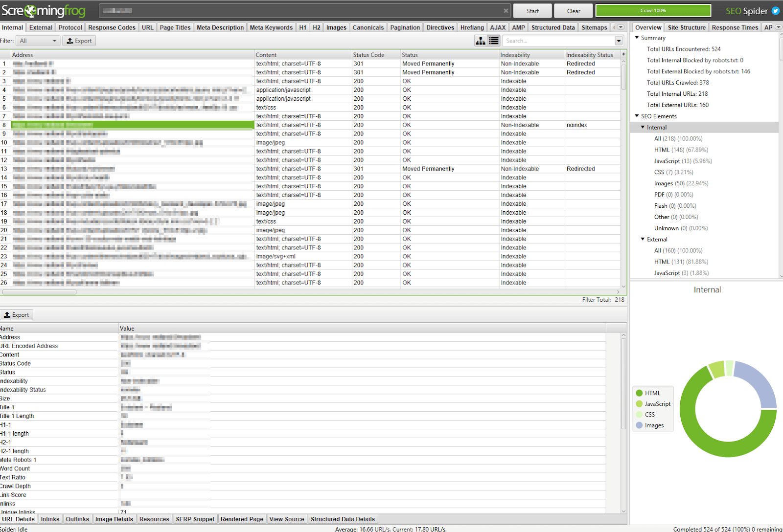Open the Filter dropdown showing All
The height and width of the screenshot is (532, 783).
click(38, 41)
